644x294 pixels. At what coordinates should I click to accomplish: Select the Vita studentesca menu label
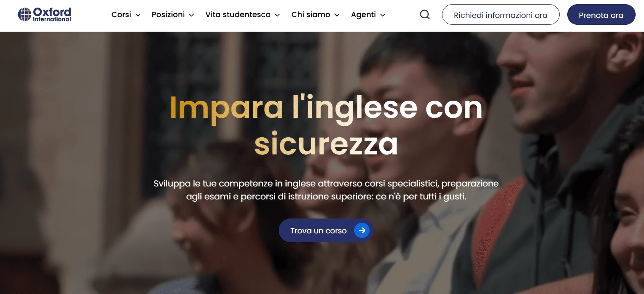pyautogui.click(x=238, y=14)
